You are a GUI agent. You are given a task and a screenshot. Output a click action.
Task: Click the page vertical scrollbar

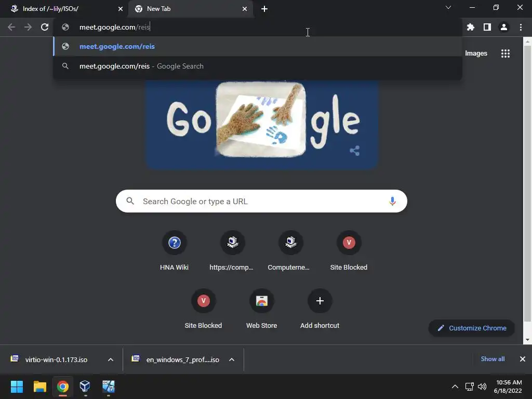click(x=527, y=183)
